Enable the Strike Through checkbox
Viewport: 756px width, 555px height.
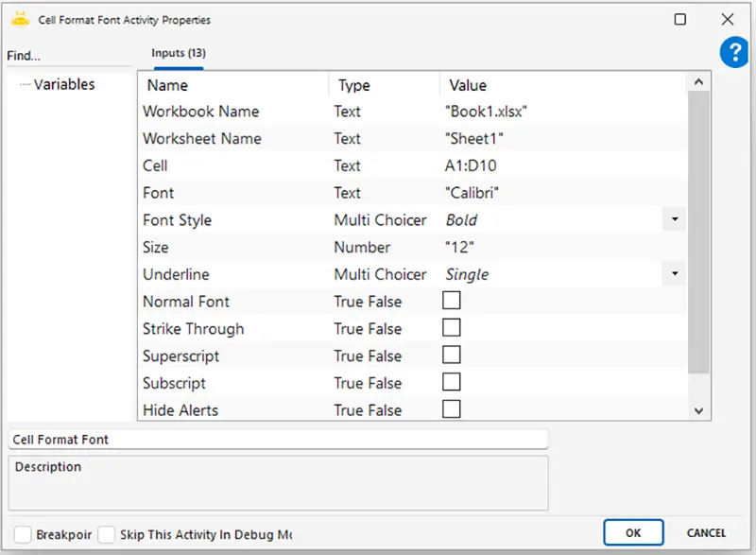pos(452,327)
